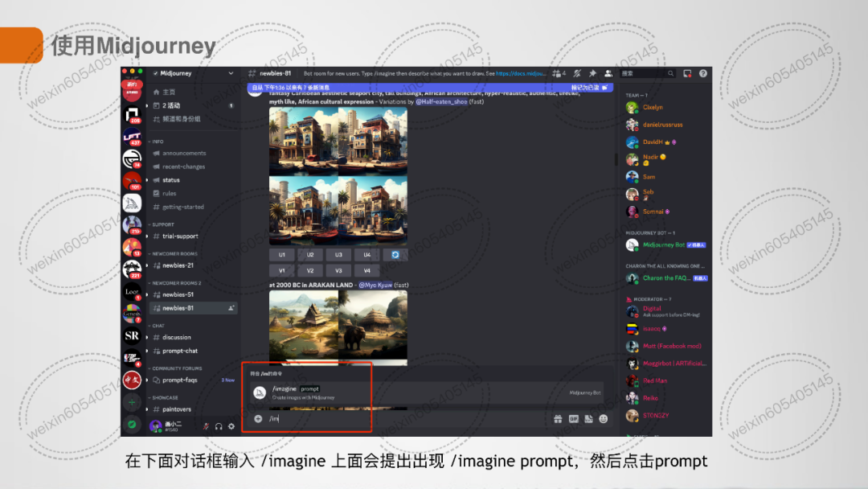Open the recent-changes channel

[x=183, y=166]
